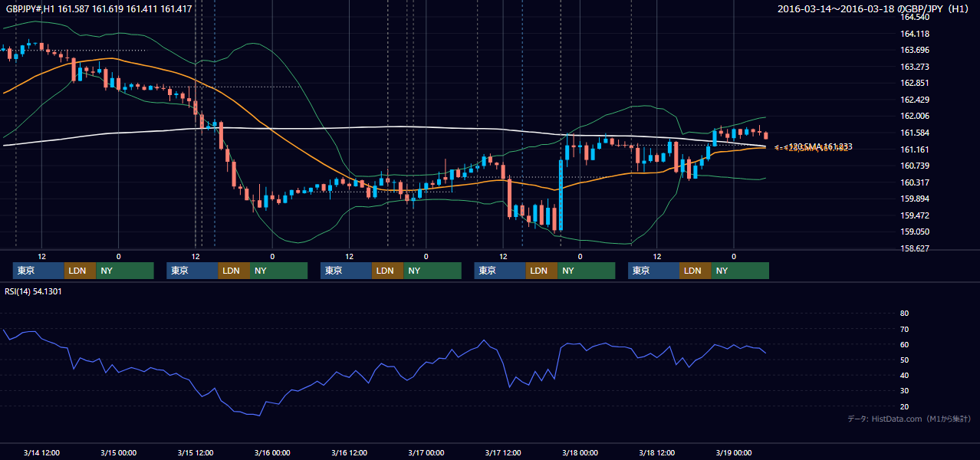This screenshot has height=460, width=980.
Task: Select price axis label 163.696
Action: 914,50
